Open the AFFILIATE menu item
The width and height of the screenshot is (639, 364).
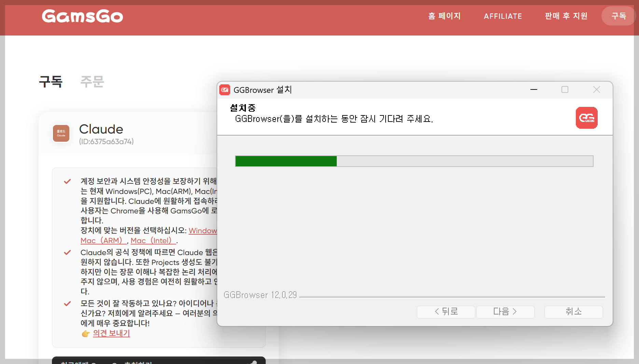tap(503, 16)
